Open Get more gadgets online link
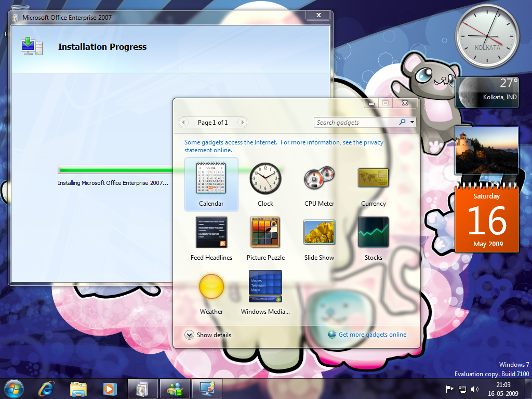This screenshot has height=399, width=532. (x=372, y=335)
